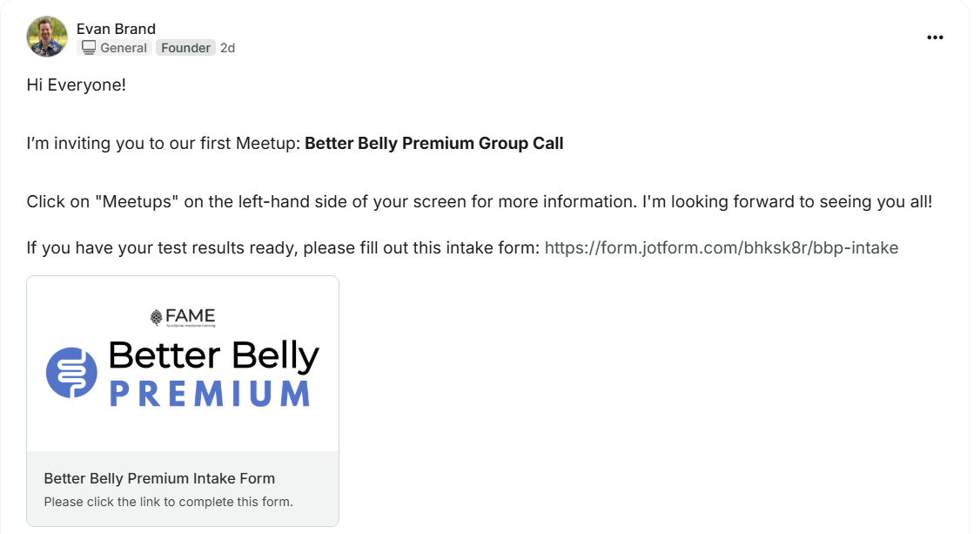Image resolution: width=980 pixels, height=534 pixels.
Task: Go to the General space label
Action: 124,48
